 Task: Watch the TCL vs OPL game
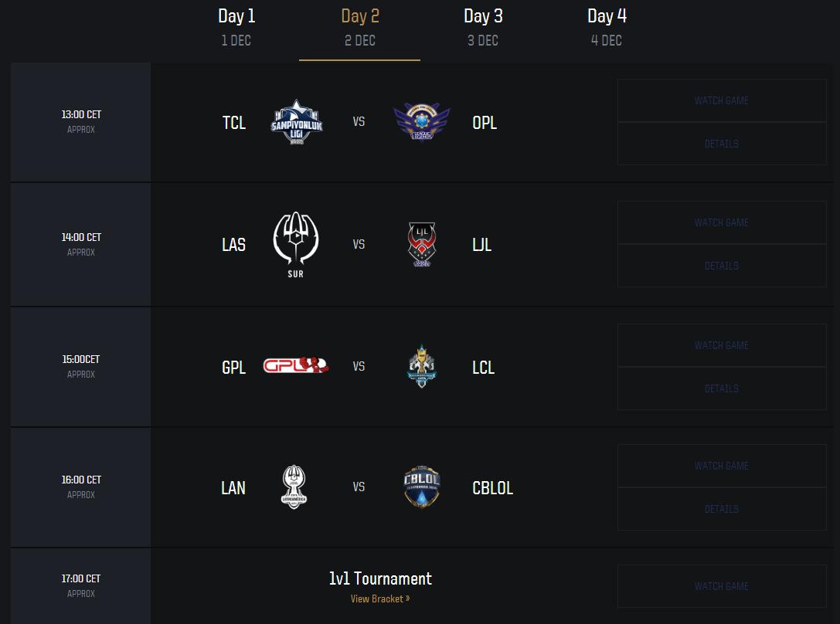coord(722,100)
